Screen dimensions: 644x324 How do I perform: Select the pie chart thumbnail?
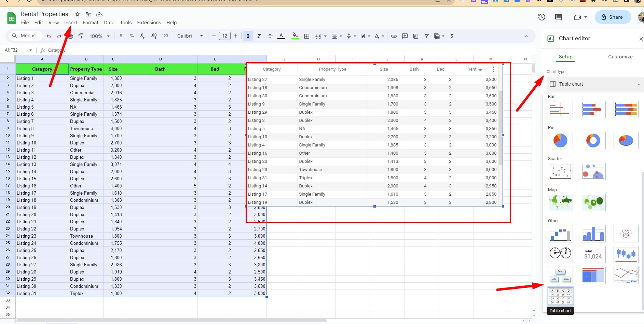pyautogui.click(x=560, y=140)
